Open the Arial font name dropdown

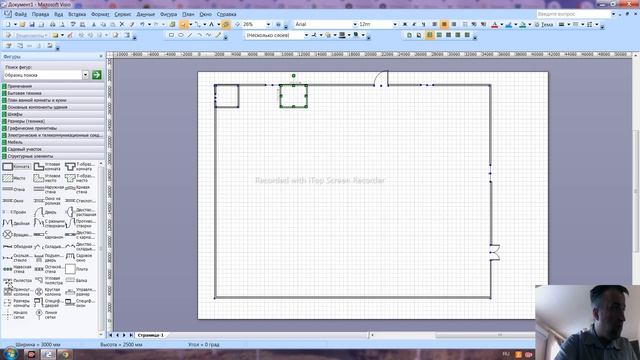(x=355, y=24)
